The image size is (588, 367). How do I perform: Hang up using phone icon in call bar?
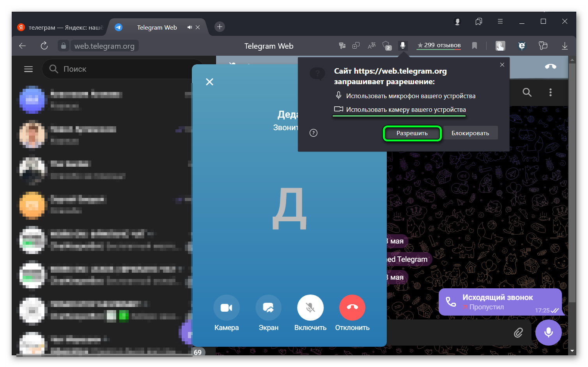[x=551, y=66]
